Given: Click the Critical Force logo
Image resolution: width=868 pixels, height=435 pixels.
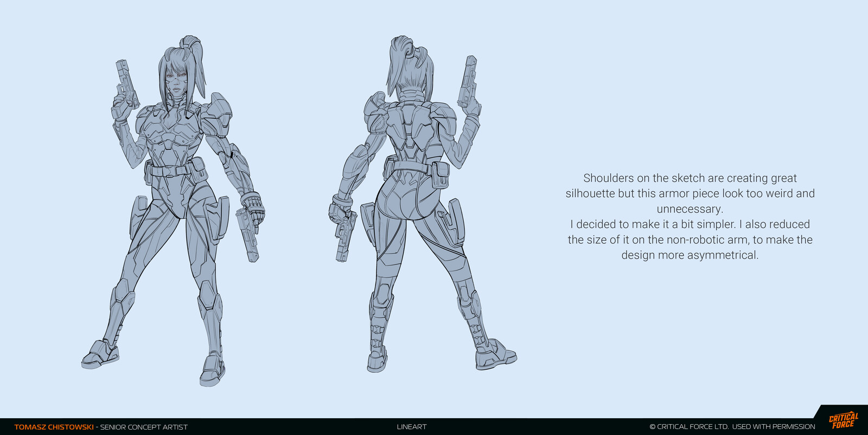Looking at the screenshot, I should (843, 421).
